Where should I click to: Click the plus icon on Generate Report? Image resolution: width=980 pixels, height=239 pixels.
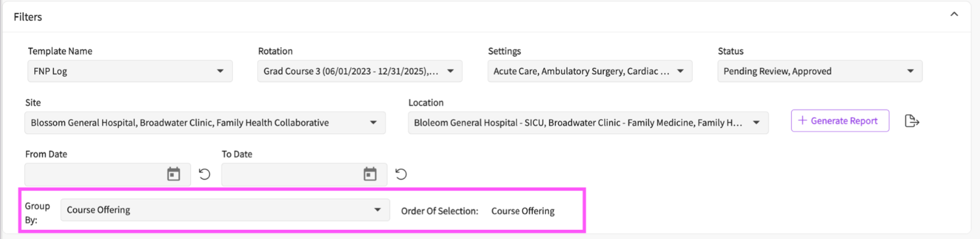[x=802, y=121]
